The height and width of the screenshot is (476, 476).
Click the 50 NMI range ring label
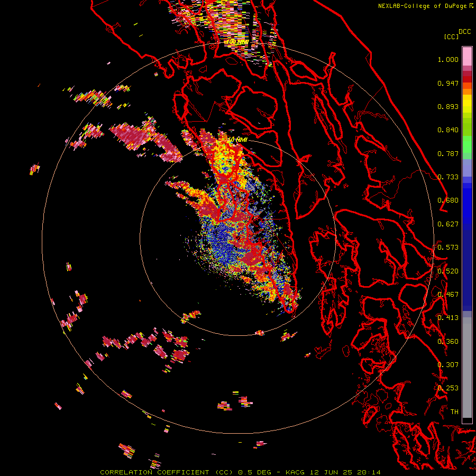[237, 140]
